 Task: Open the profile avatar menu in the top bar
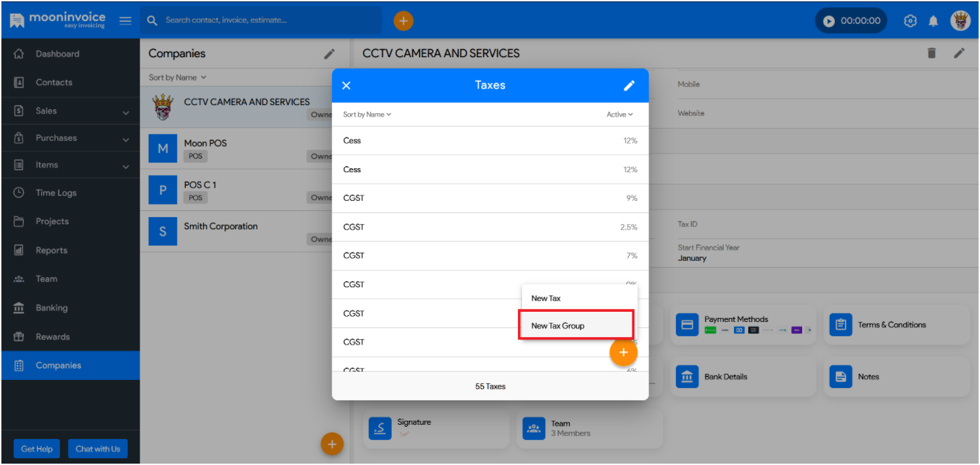(x=960, y=21)
